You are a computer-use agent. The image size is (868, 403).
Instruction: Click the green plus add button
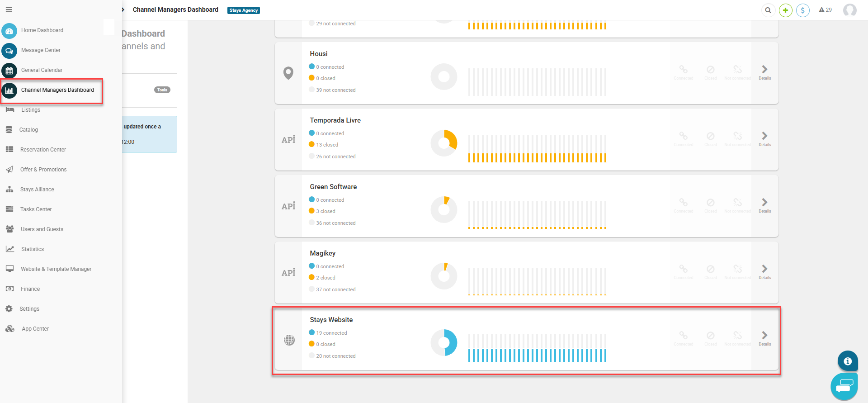tap(786, 10)
